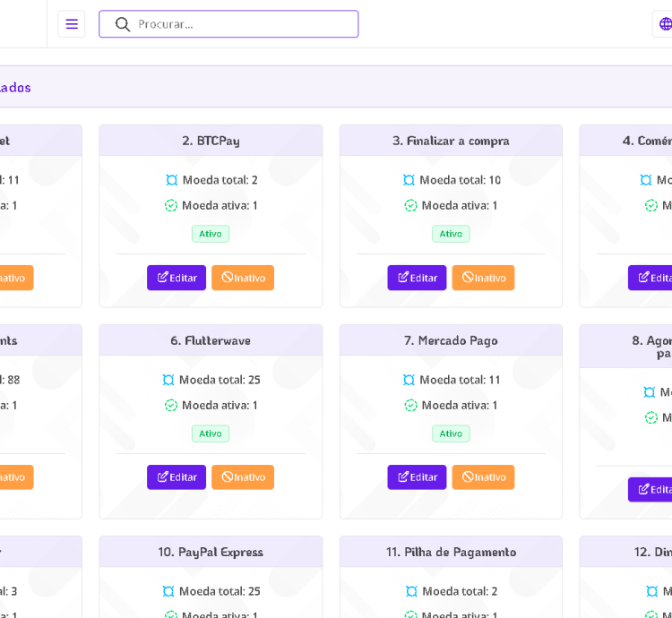Click 'Moeda total: 2' in BTCPay card
This screenshot has width=672, height=618.
point(220,180)
